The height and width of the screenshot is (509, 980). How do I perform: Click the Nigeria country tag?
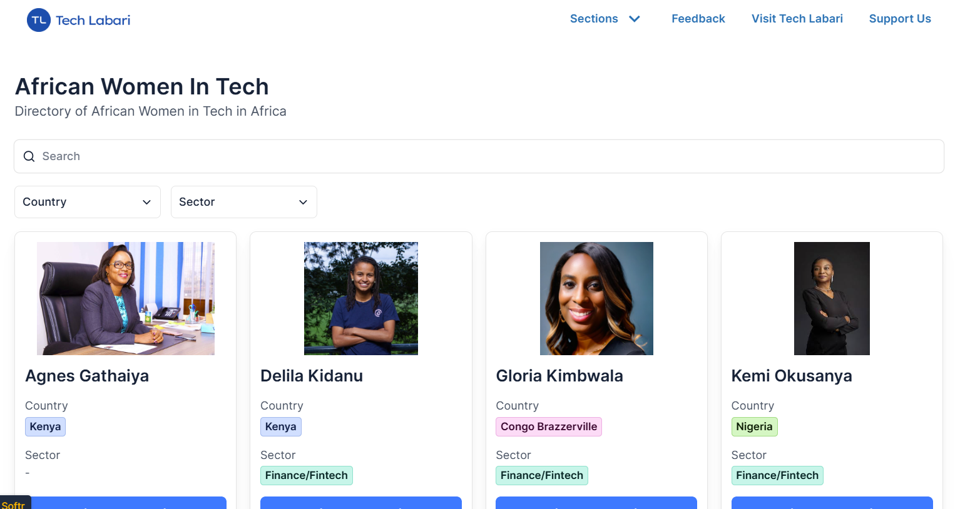coord(754,426)
